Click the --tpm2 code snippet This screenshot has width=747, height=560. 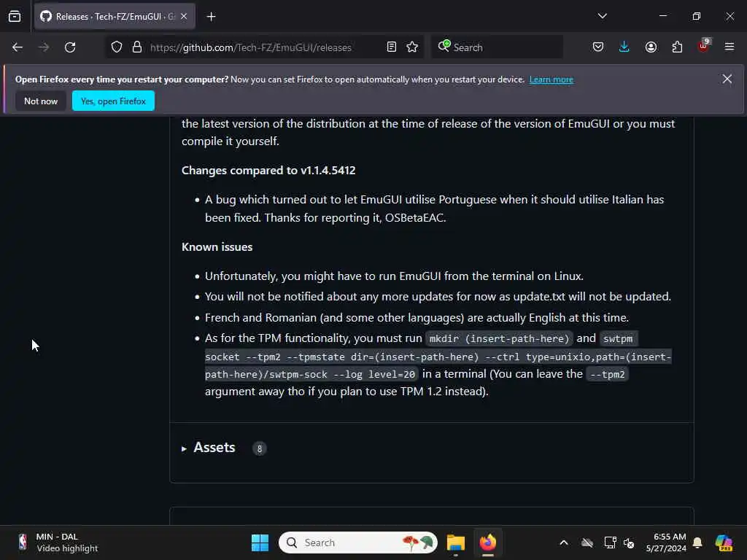[607, 374]
